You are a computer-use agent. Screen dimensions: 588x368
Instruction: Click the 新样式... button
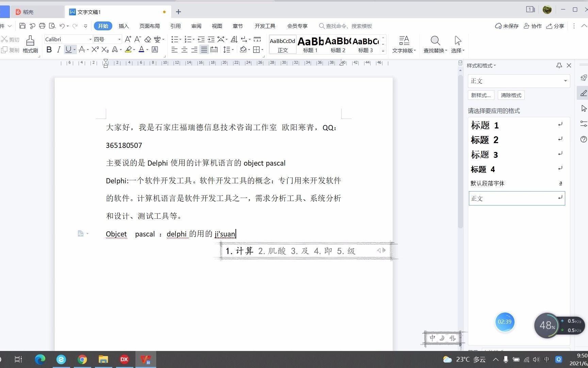point(480,95)
